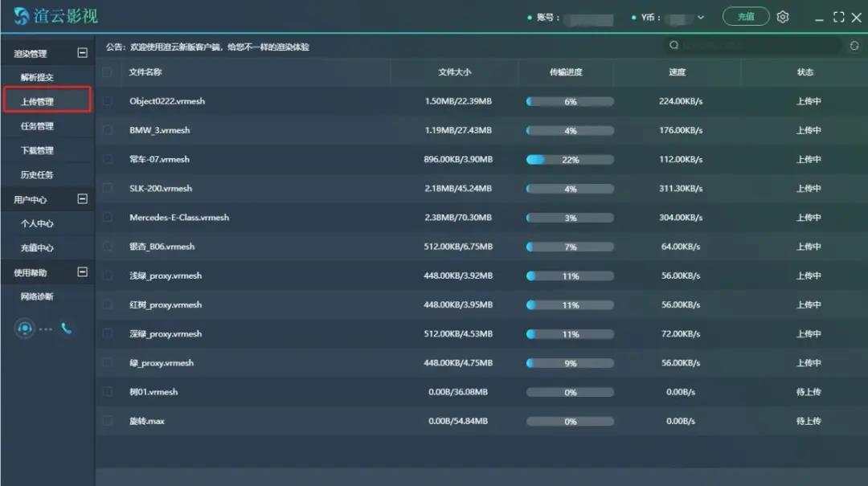Open online customer service headset icon
This screenshot has width=868, height=486.
[24, 329]
